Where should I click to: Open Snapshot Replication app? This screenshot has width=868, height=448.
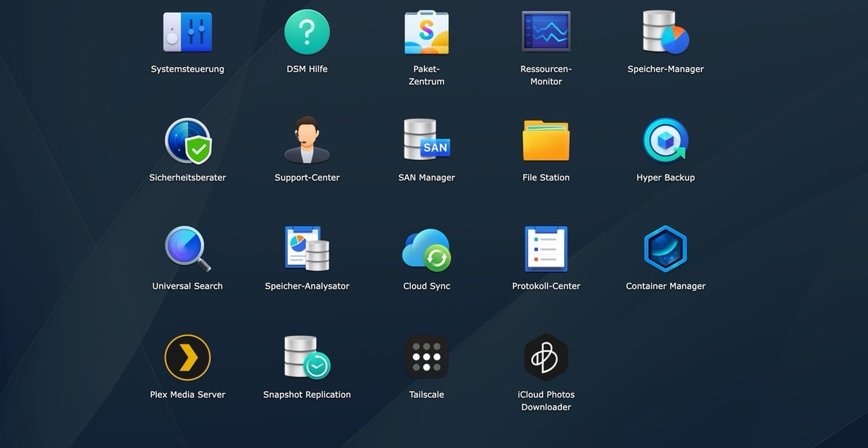coord(307,358)
